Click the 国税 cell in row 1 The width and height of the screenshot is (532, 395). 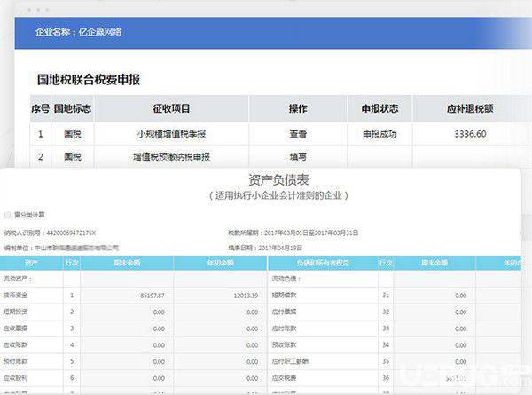pos(73,134)
